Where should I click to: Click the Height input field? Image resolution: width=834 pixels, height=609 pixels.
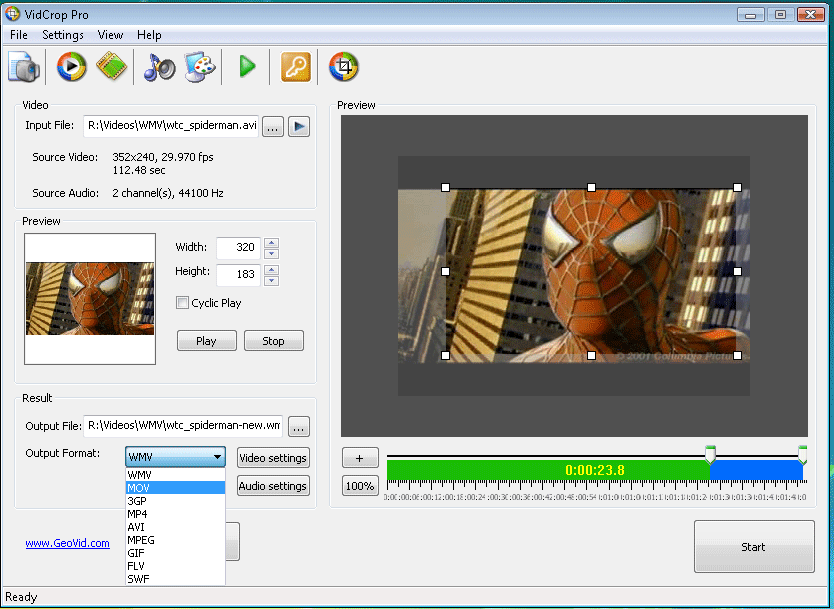[239, 274]
